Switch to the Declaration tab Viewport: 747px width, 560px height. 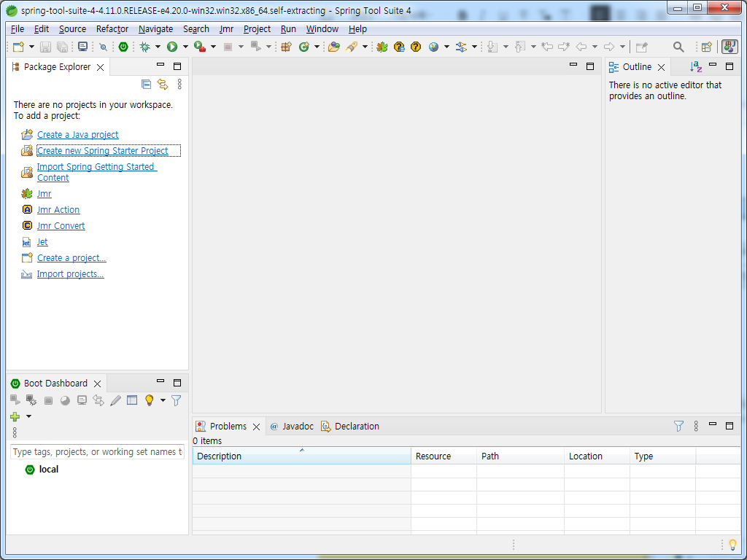tap(350, 426)
